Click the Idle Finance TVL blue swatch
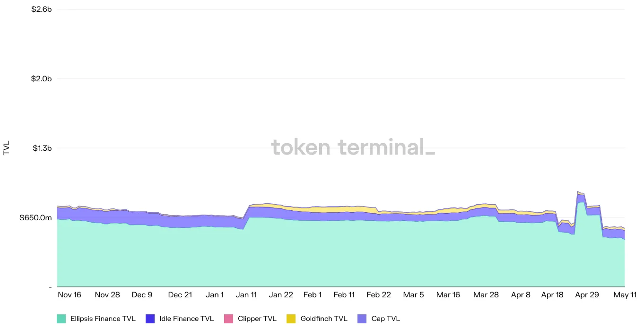The height and width of the screenshot is (329, 644). tap(150, 319)
